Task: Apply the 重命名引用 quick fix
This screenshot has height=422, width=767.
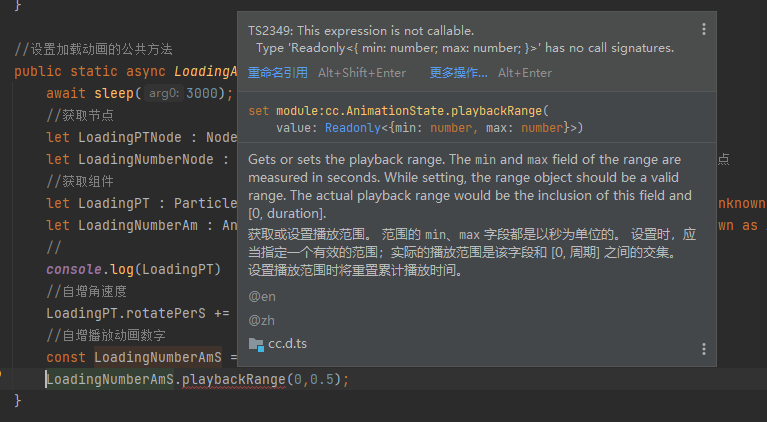Action: [278, 72]
